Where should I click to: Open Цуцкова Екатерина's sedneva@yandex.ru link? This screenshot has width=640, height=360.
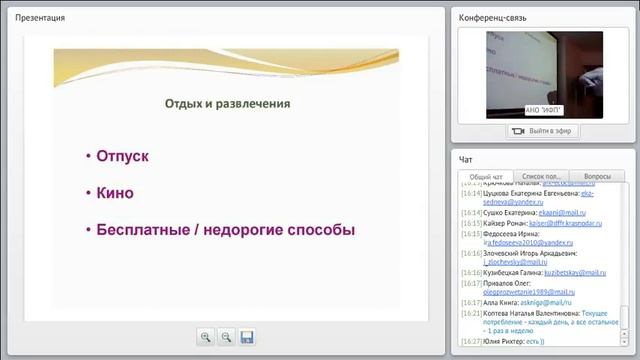(x=513, y=202)
